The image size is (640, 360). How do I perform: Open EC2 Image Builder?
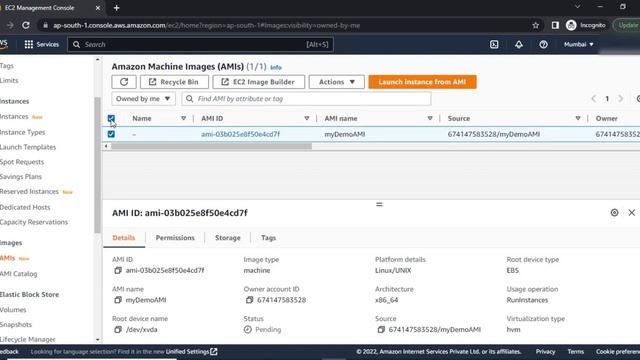click(x=259, y=82)
